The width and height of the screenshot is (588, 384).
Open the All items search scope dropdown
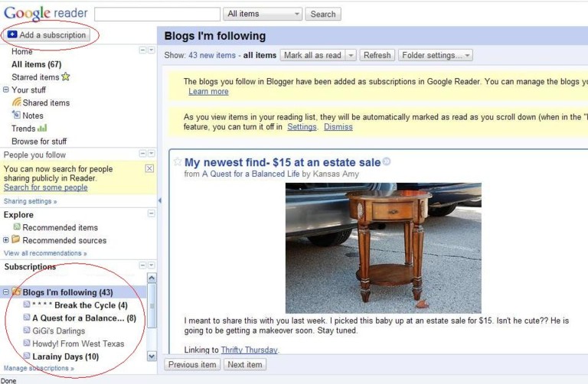pos(263,14)
